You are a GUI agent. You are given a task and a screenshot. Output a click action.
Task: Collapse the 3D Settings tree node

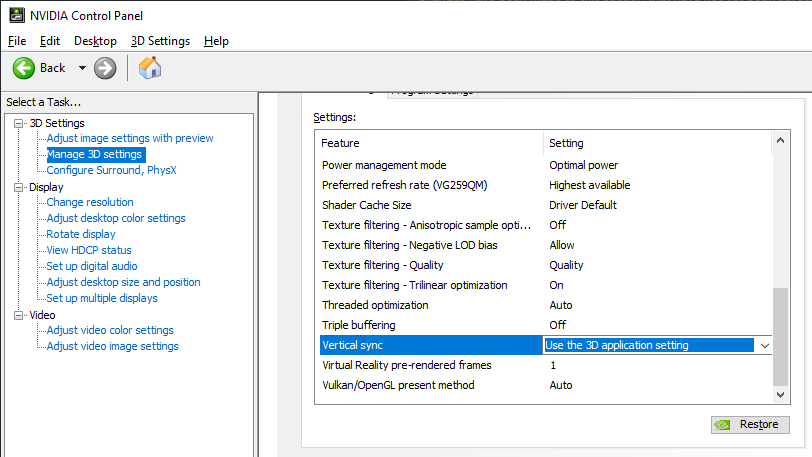tap(19, 123)
